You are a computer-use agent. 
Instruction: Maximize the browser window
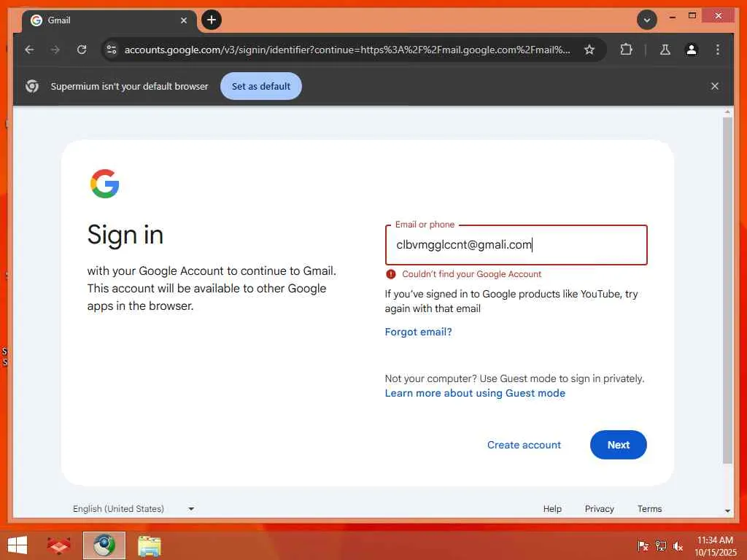692,16
